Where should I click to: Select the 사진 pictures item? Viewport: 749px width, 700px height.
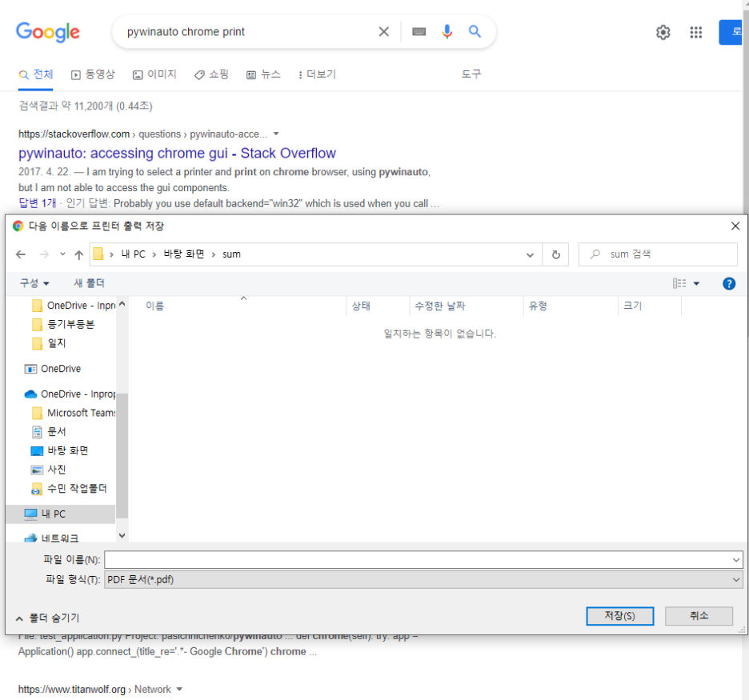tap(49, 470)
